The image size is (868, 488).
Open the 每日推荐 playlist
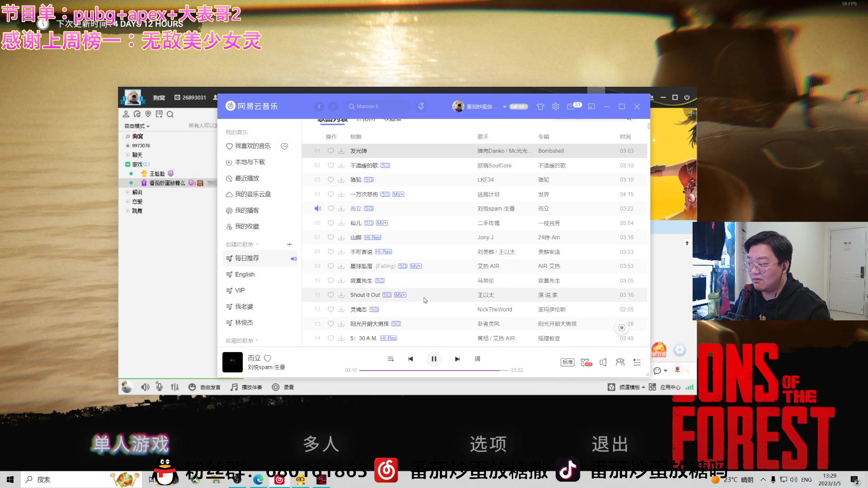pos(259,258)
